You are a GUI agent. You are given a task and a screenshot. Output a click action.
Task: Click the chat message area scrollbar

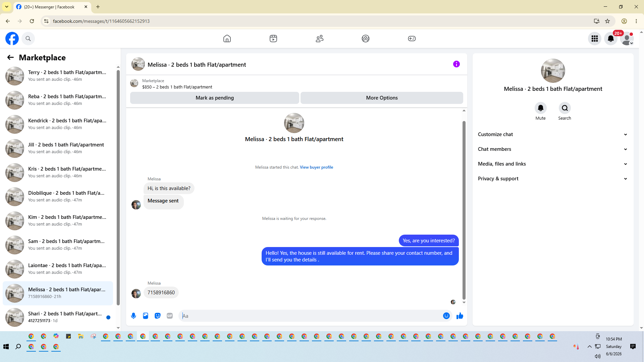[x=464, y=210]
